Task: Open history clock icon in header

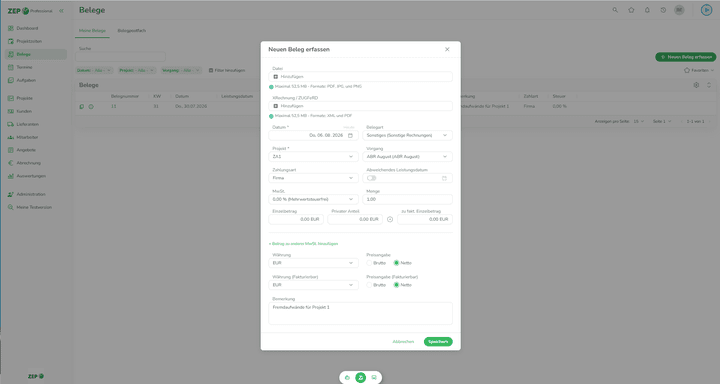Action: coord(663,10)
